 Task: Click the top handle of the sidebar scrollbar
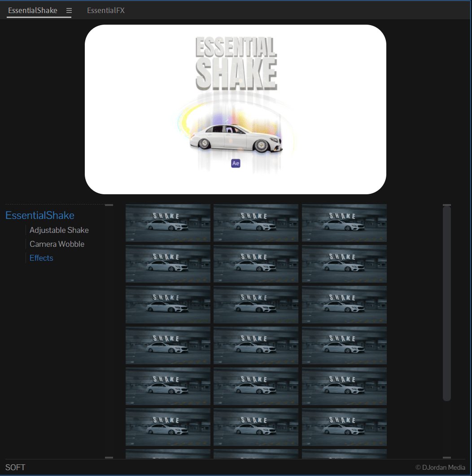pos(109,205)
